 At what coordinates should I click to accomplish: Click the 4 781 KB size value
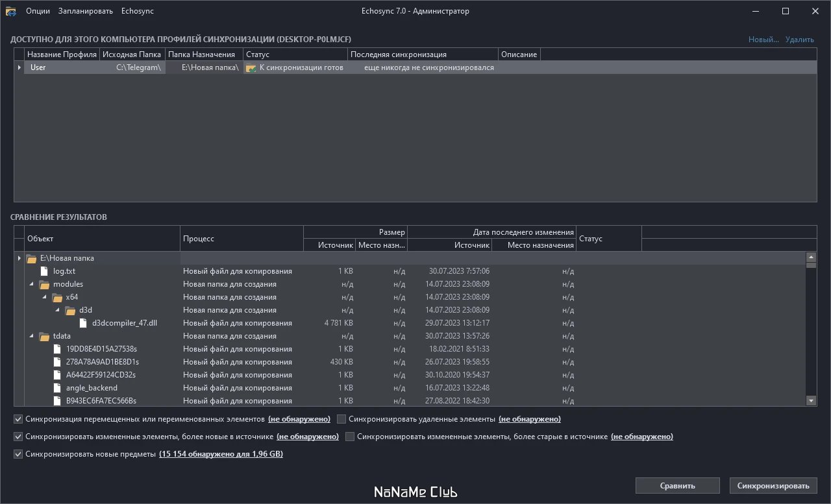(338, 323)
